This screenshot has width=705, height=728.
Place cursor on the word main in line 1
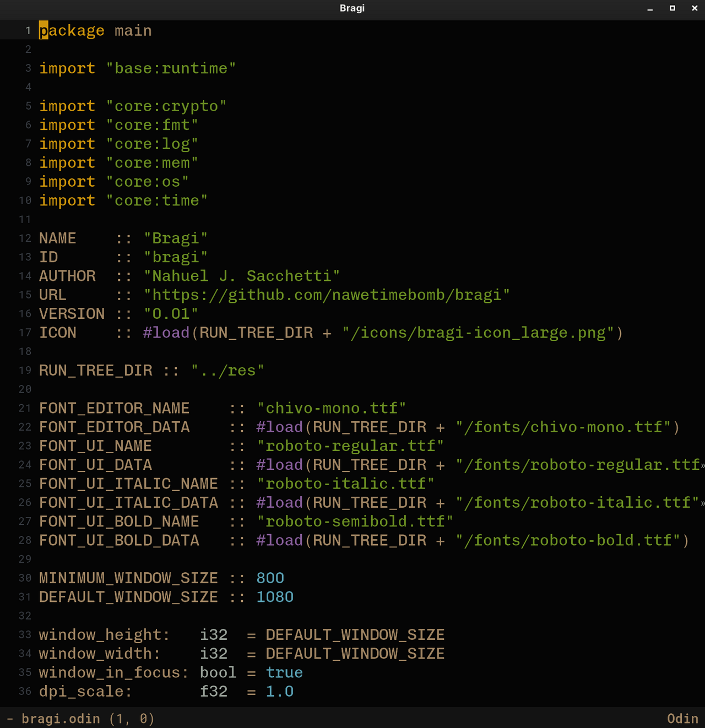pos(133,31)
